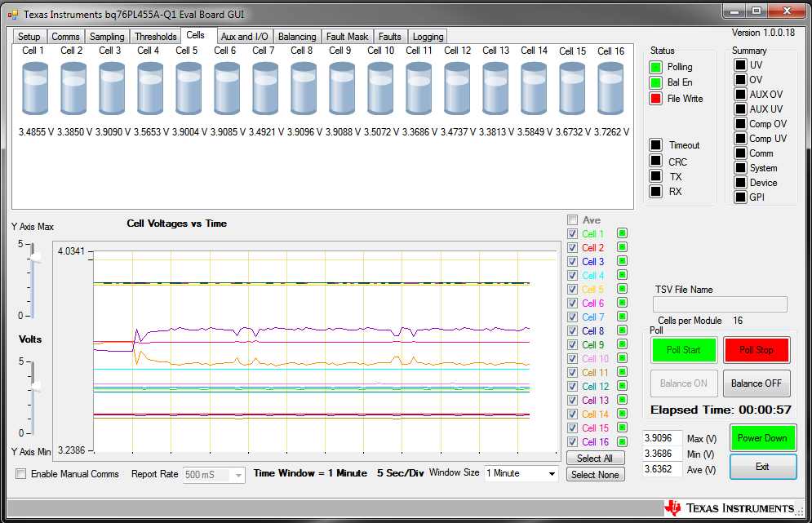The height and width of the screenshot is (523, 812).
Task: Click the green indicator beside Cell 1 legend
Action: 623,233
